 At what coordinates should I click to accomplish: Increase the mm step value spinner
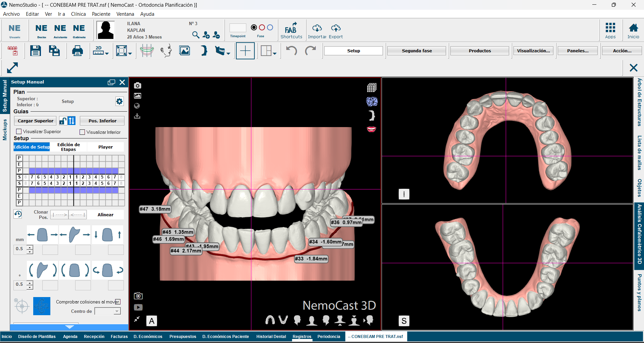point(30,247)
